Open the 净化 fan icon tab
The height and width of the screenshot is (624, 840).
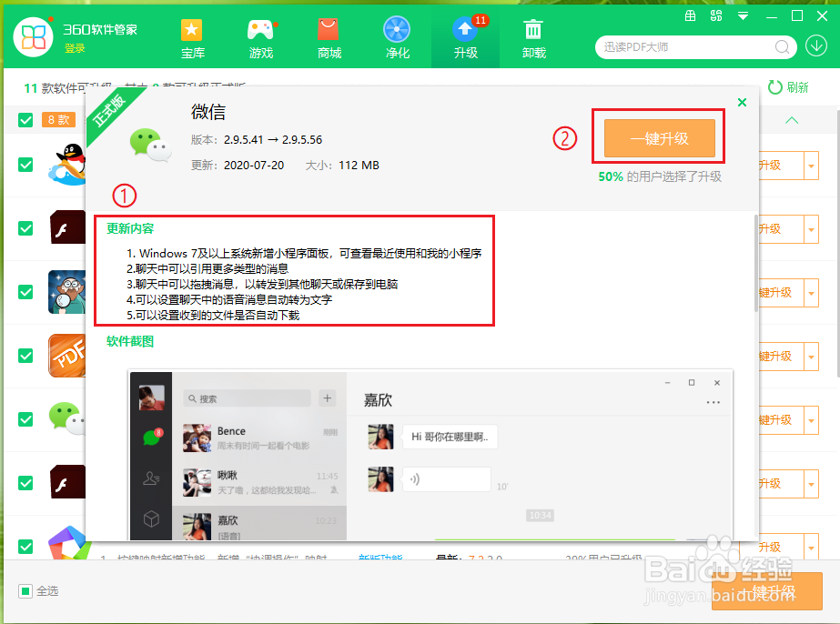tap(397, 38)
